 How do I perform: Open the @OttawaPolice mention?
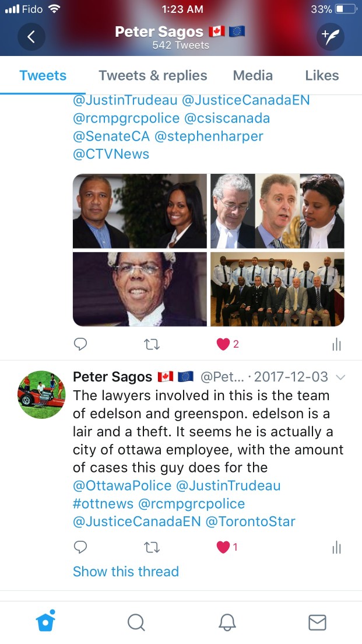(122, 485)
